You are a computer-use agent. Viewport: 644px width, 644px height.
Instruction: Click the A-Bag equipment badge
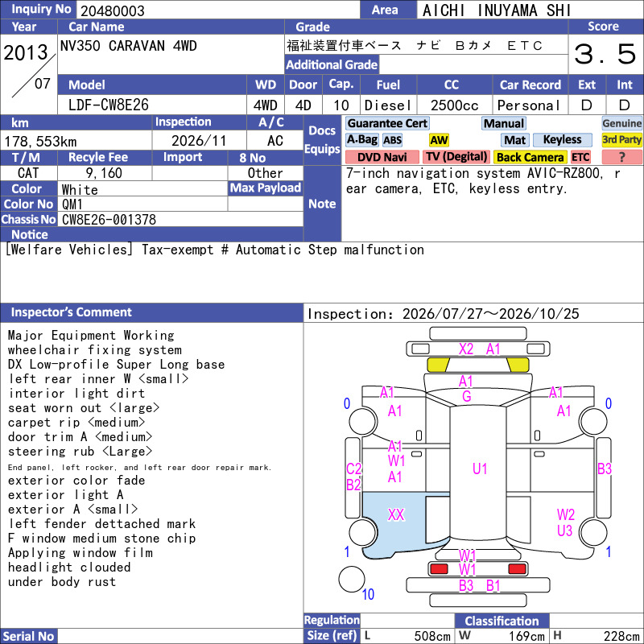[x=361, y=140]
